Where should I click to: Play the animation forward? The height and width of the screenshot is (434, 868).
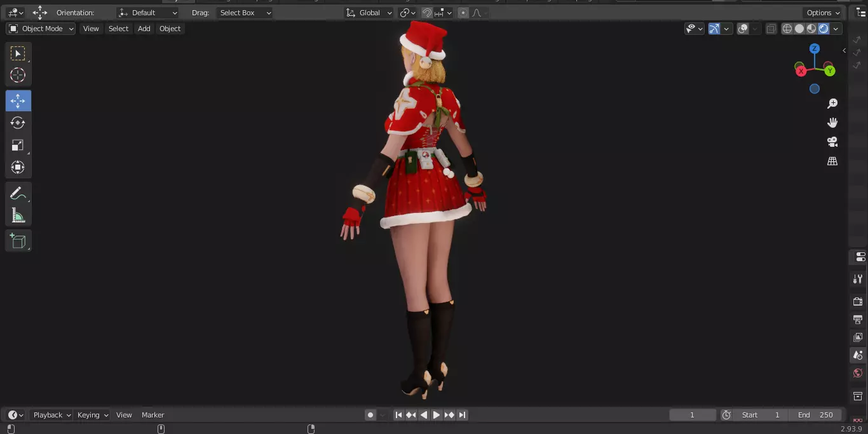point(437,415)
